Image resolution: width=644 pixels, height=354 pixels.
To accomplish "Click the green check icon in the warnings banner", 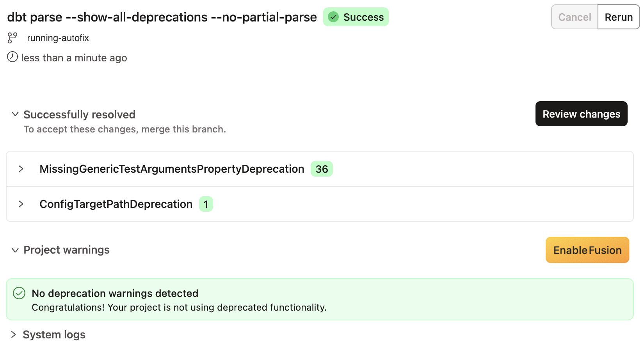I will pyautogui.click(x=19, y=293).
